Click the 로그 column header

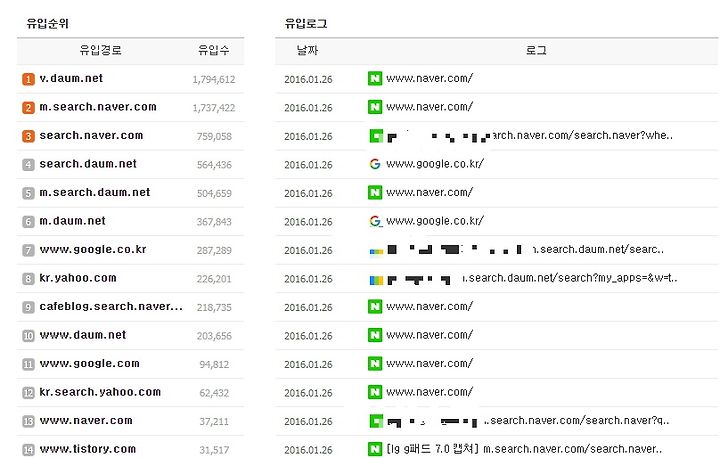point(536,50)
